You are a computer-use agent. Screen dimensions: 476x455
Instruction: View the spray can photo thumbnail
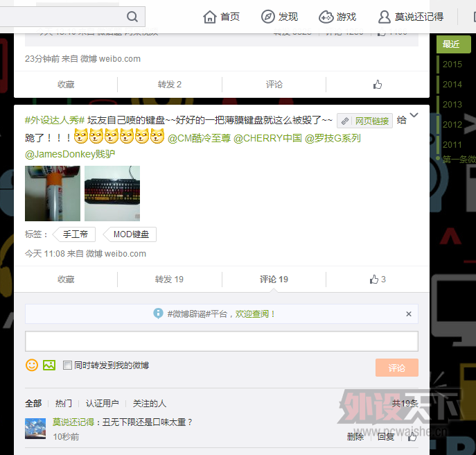53,194
